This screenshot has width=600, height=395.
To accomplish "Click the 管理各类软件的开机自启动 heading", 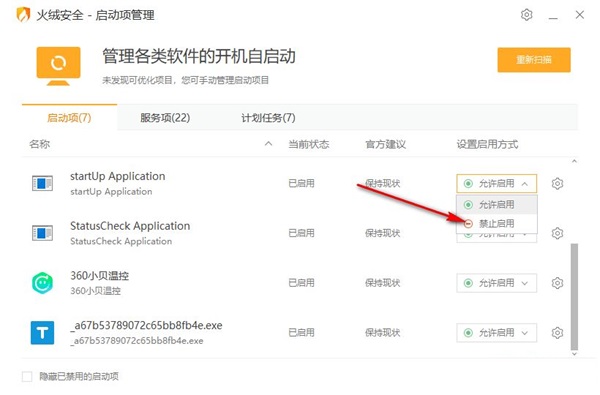I will coord(199,56).
